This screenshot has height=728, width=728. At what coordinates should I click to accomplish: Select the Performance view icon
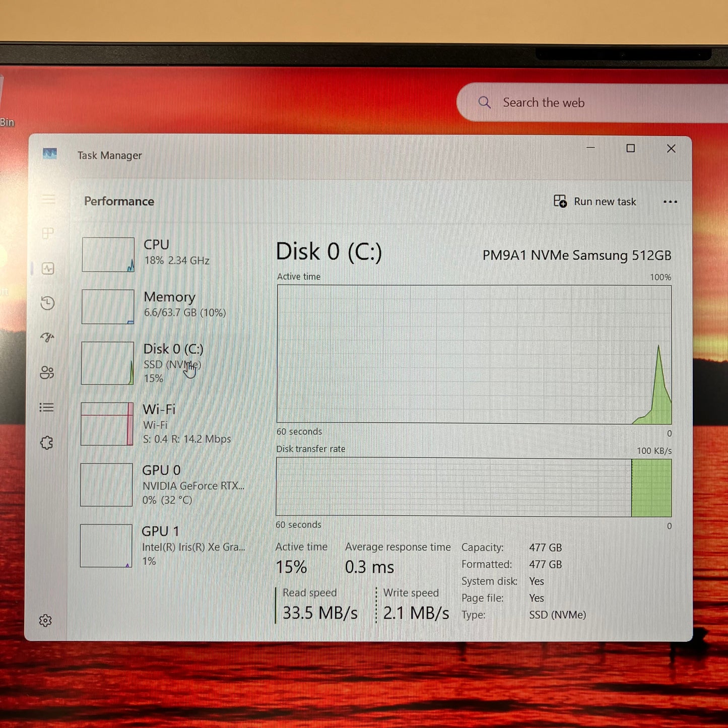tap(48, 269)
